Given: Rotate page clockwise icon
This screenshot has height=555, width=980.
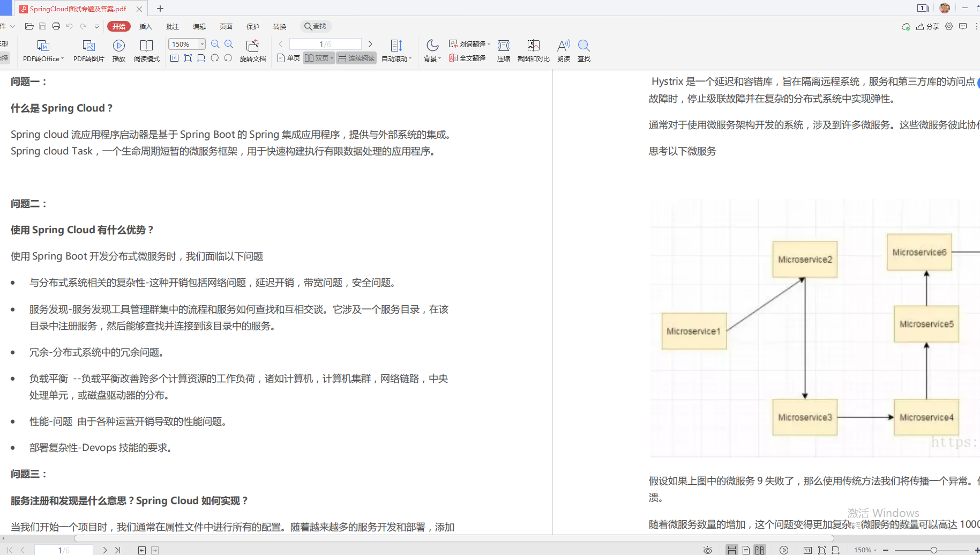Looking at the screenshot, I should (215, 58).
